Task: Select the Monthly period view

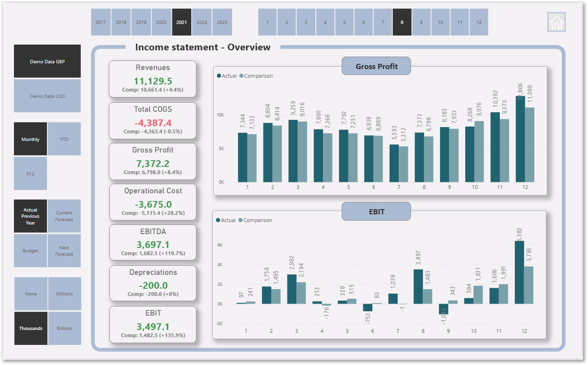Action: 30,139
